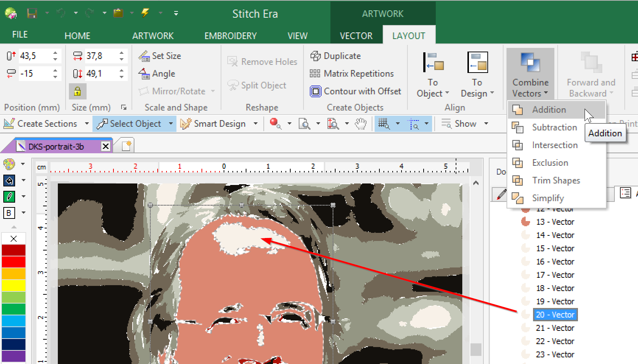The image size is (638, 364).
Task: Click the save icon in title bar
Action: click(x=32, y=14)
